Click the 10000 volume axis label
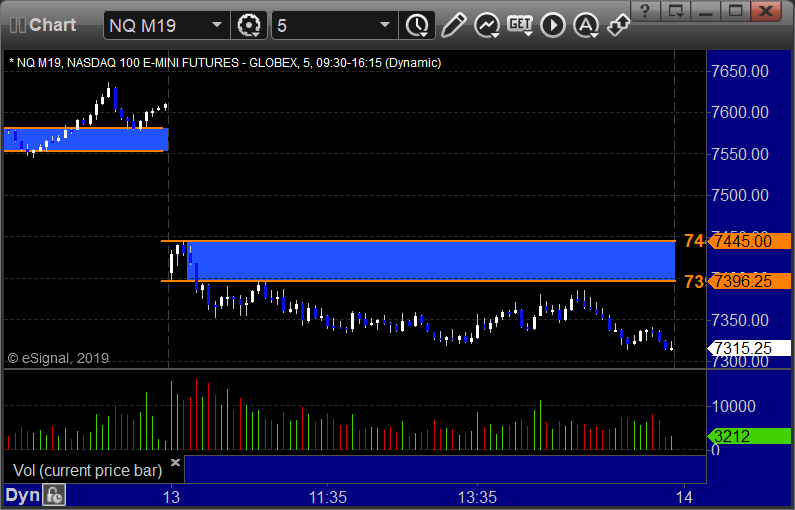The image size is (795, 510). pyautogui.click(x=734, y=406)
